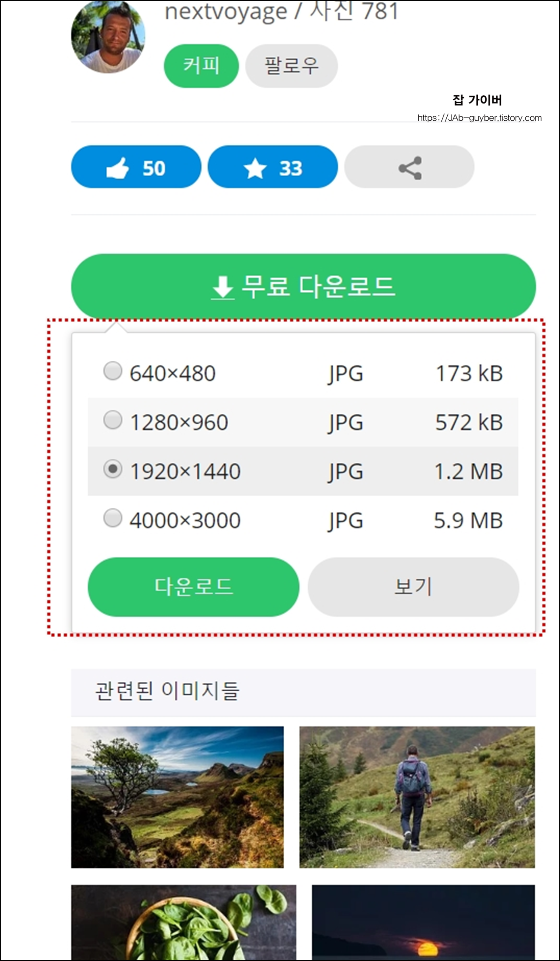Image resolution: width=560 pixels, height=961 pixels.
Task: Click the thumbs-up like button showing 50
Action: coord(136,166)
